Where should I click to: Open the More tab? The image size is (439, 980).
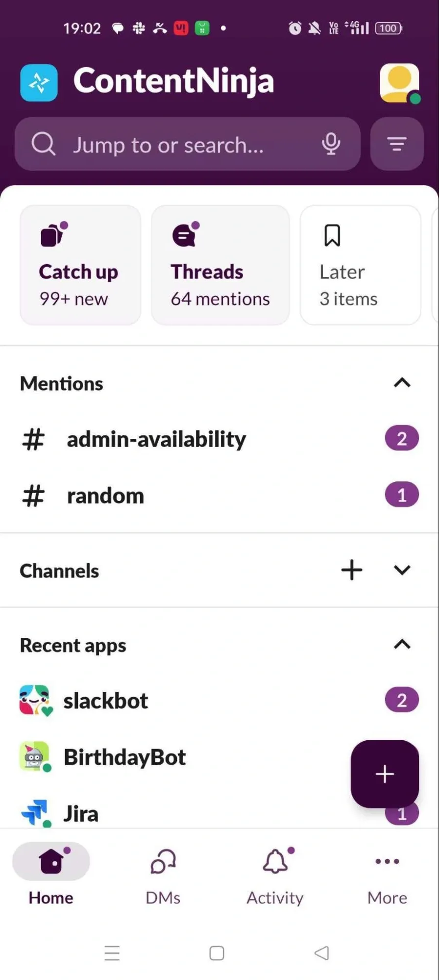(387, 876)
